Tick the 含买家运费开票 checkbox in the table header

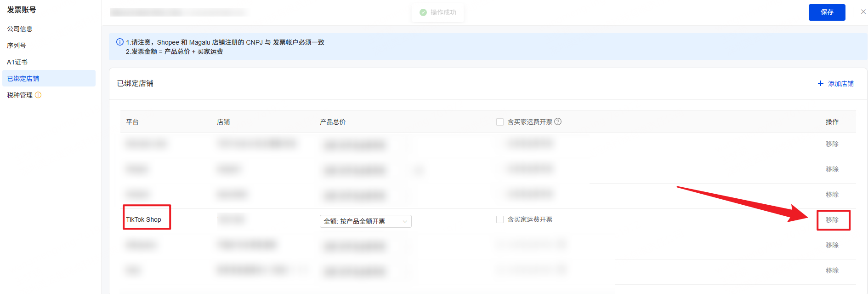[500, 122]
